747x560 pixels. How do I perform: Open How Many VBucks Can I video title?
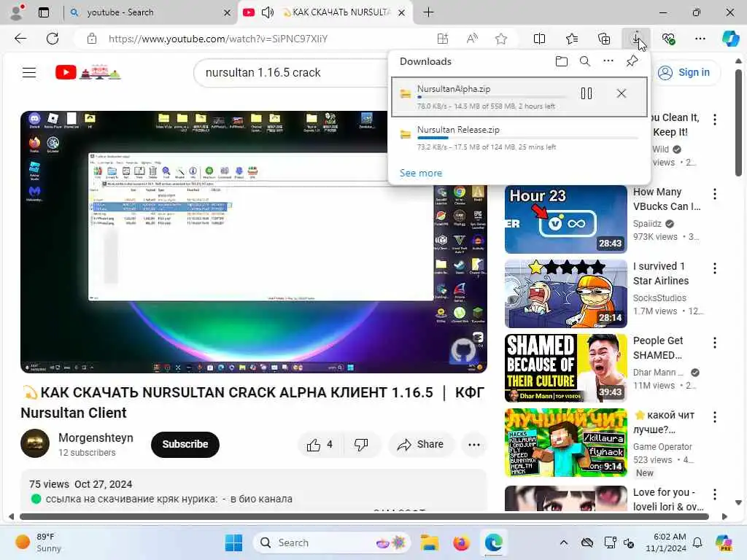point(666,199)
